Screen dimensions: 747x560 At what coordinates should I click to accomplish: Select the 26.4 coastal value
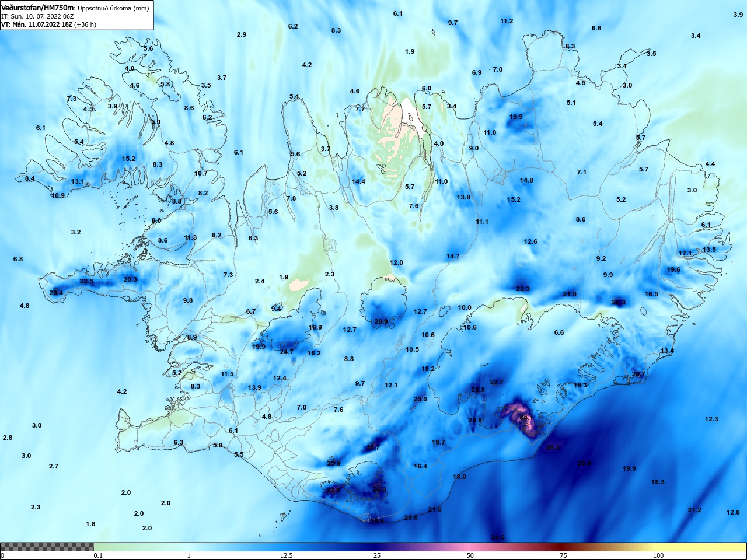click(377, 521)
